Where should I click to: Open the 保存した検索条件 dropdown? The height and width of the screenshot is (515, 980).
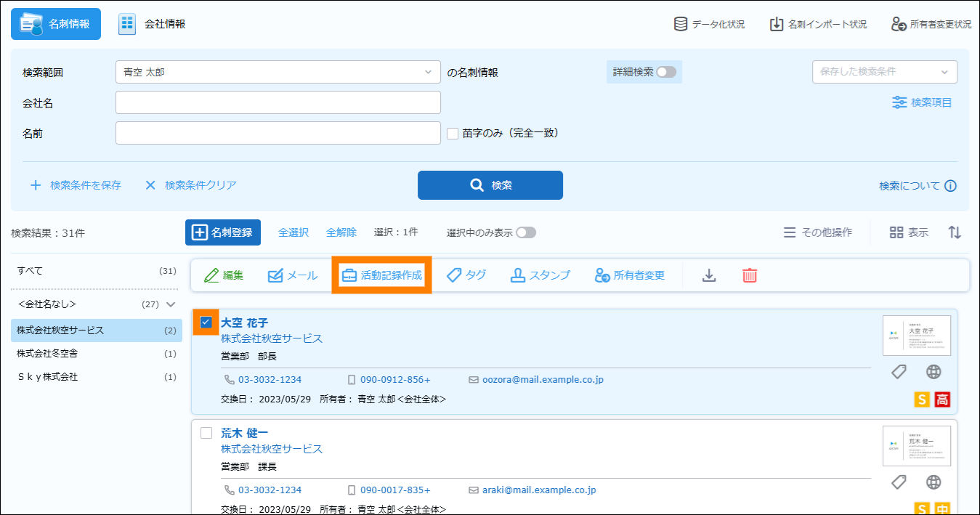883,72
